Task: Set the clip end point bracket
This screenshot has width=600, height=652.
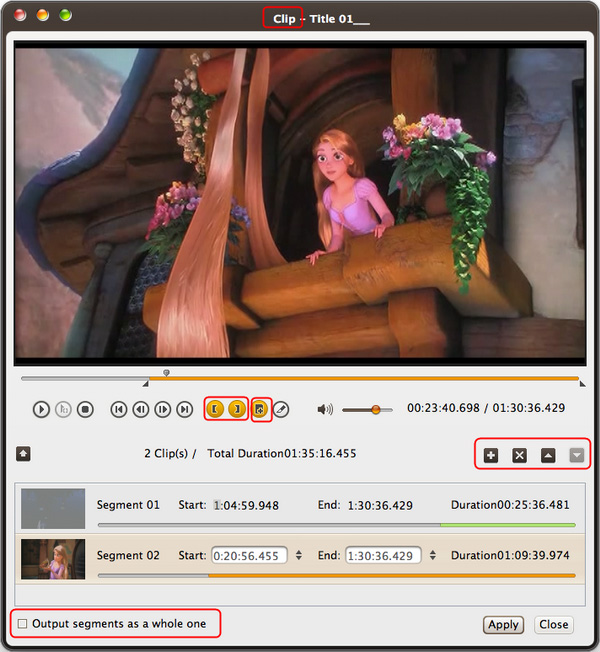Action: coord(237,409)
